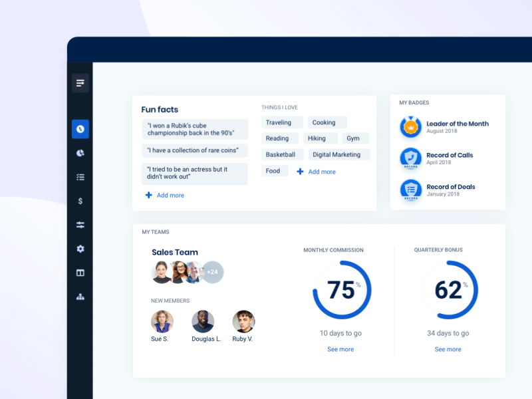Click the Fun facts heading
The height and width of the screenshot is (399, 532).
[x=160, y=110]
